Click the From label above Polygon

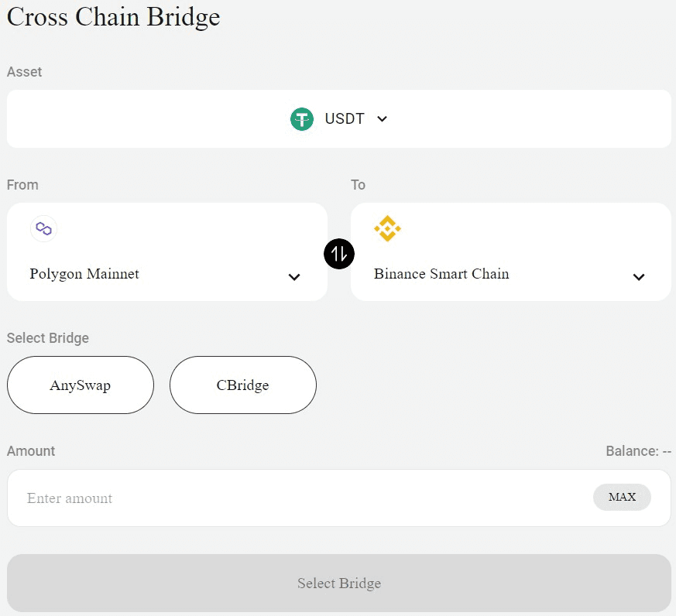[x=22, y=185]
